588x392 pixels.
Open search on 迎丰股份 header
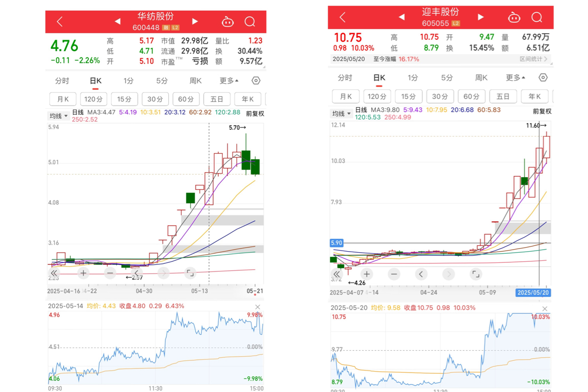click(x=537, y=17)
